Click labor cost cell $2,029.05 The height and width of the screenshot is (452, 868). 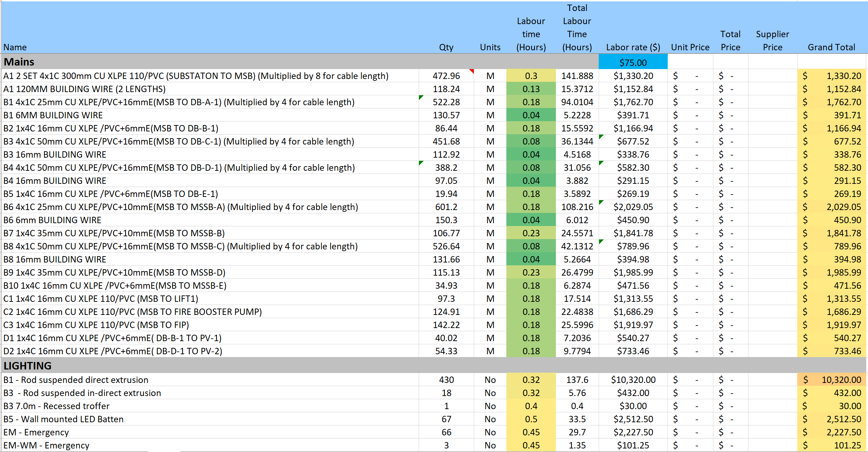(x=633, y=207)
